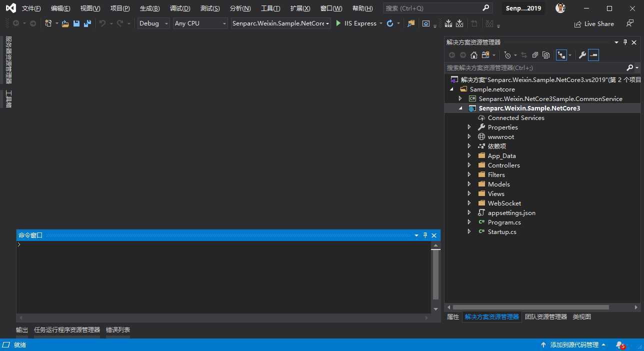Open the IIS Express launch options arrow
Viewport: 644px width, 351px height.
pyautogui.click(x=381, y=23)
